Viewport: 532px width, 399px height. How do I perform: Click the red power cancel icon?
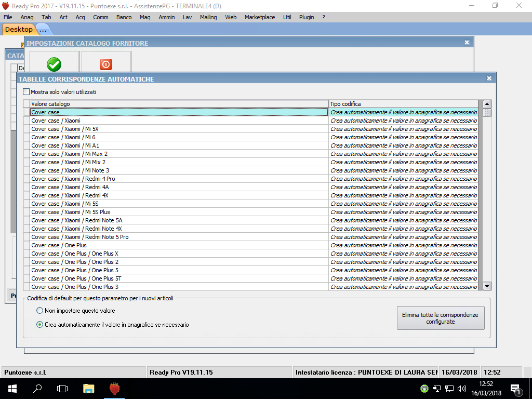click(x=106, y=64)
